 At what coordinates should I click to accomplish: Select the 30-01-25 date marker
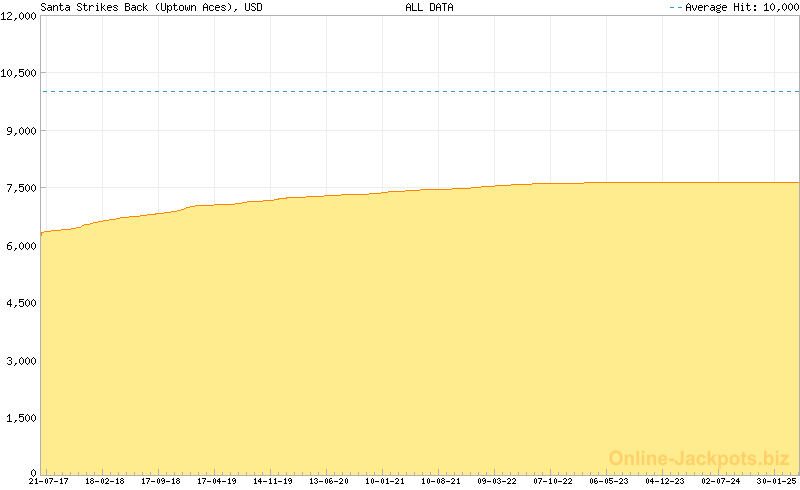pos(776,481)
